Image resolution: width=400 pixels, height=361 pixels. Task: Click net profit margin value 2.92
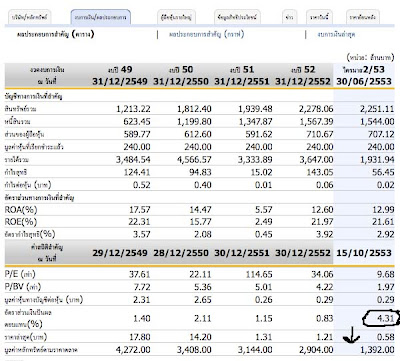click(385, 234)
